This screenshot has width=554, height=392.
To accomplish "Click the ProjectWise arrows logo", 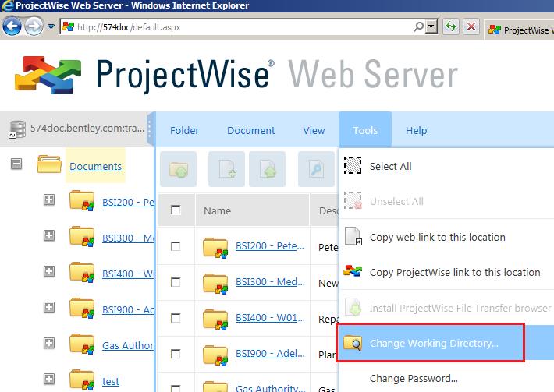I will click(x=48, y=75).
